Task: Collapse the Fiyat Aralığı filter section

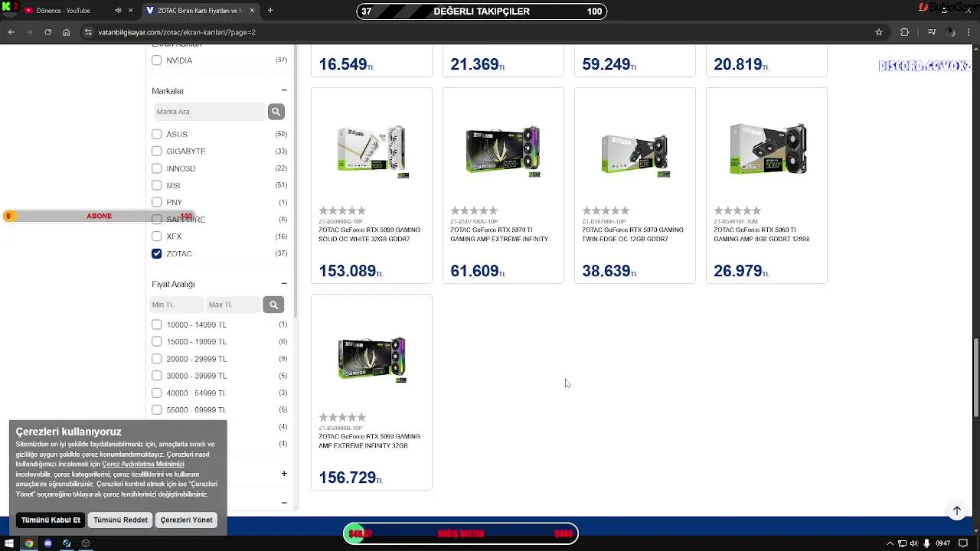Action: (x=284, y=284)
